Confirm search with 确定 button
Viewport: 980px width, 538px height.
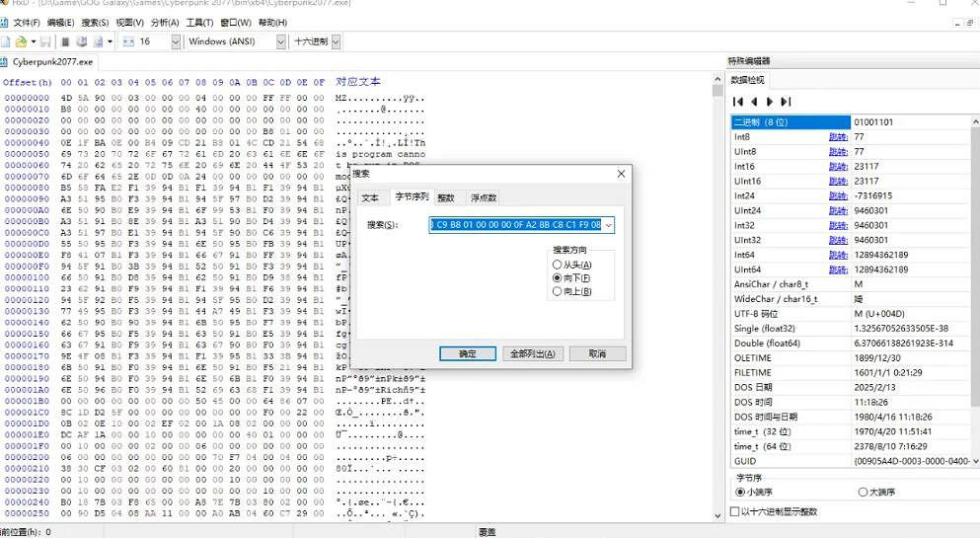pyautogui.click(x=468, y=353)
